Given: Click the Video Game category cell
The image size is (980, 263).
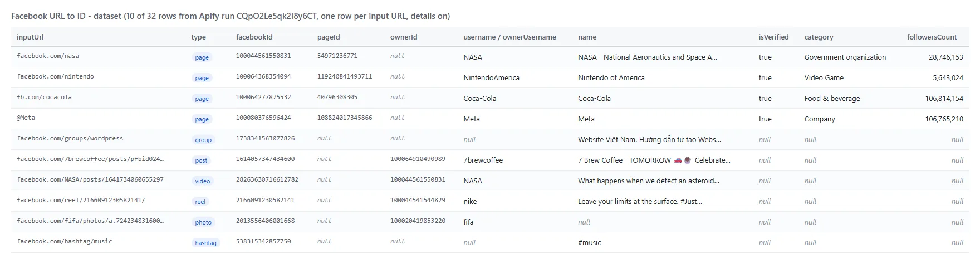Looking at the screenshot, I should tap(824, 78).
